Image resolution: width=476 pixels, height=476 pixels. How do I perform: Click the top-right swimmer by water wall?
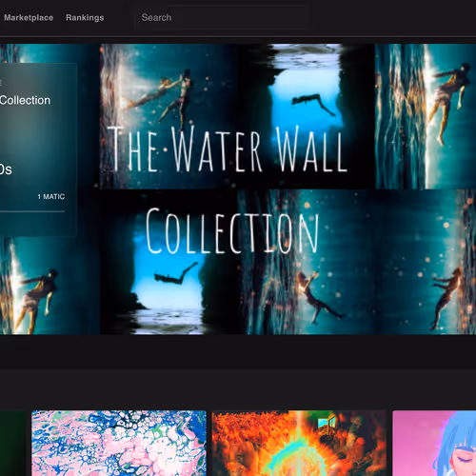[x=426, y=116]
